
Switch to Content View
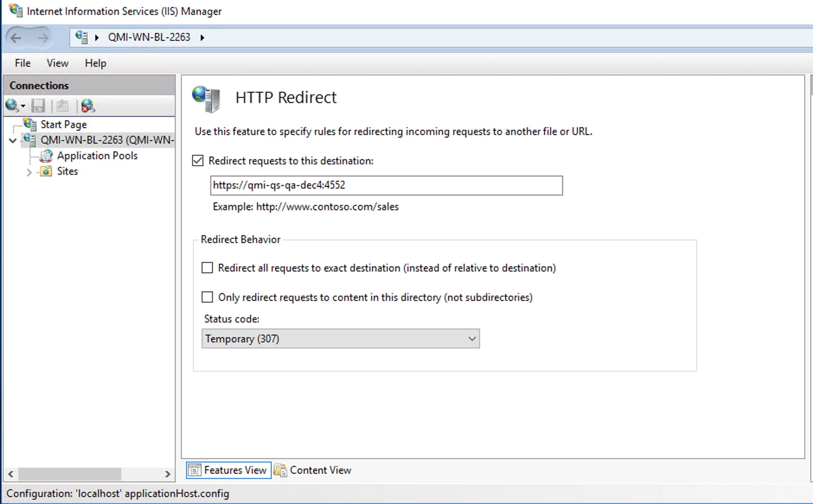(313, 470)
